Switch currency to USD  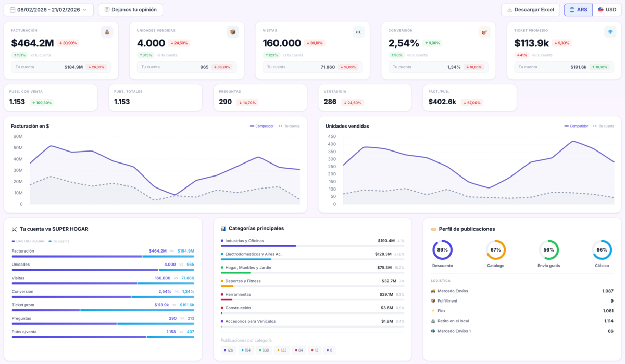(x=607, y=10)
